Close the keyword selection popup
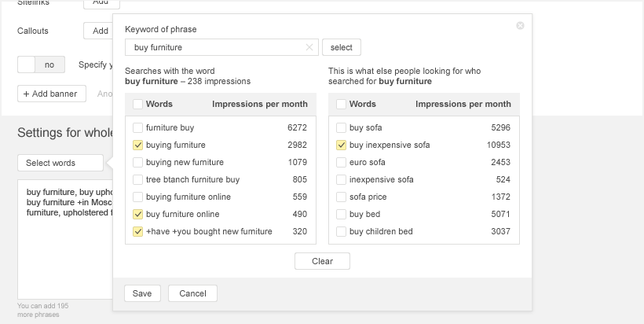This screenshot has width=644, height=324. point(520,26)
